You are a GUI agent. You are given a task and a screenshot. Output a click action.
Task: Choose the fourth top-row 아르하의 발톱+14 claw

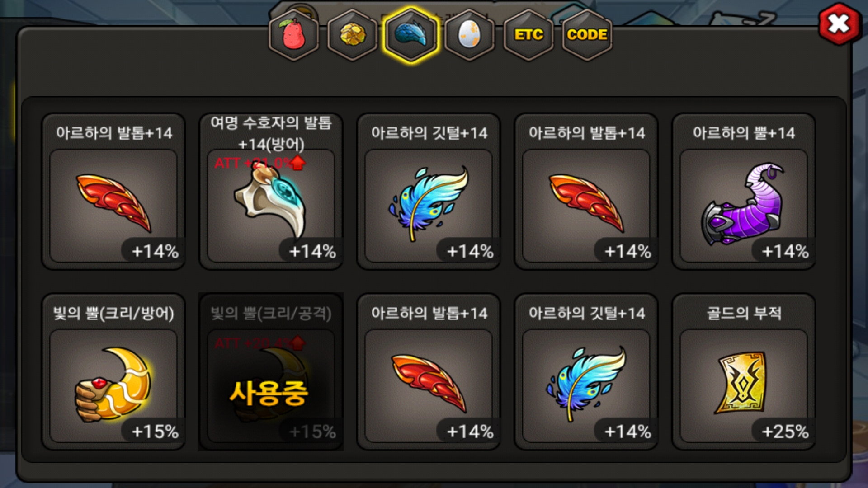click(586, 192)
